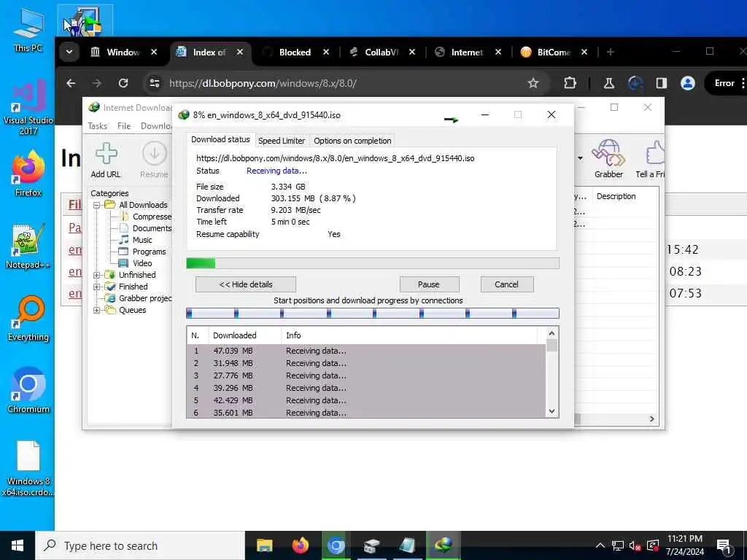Open This PC desktop icon

[x=28, y=29]
